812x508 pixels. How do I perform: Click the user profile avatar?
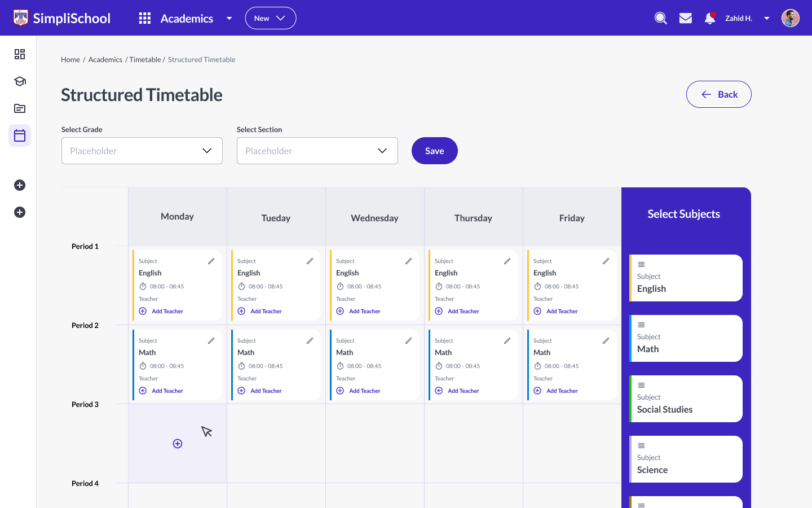coord(791,18)
